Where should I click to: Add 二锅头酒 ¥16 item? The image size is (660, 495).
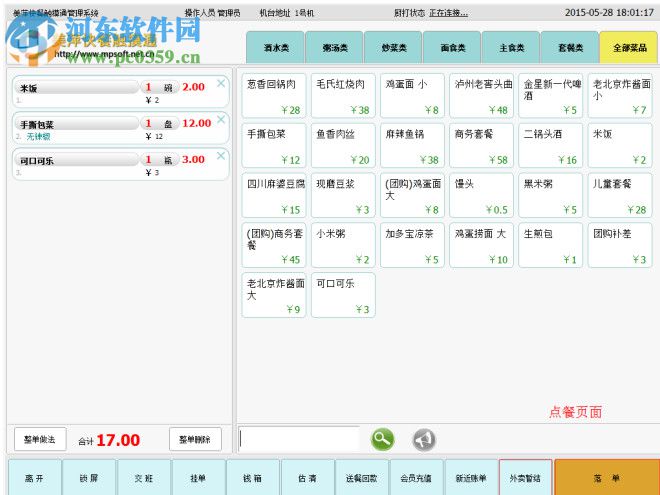tap(551, 146)
